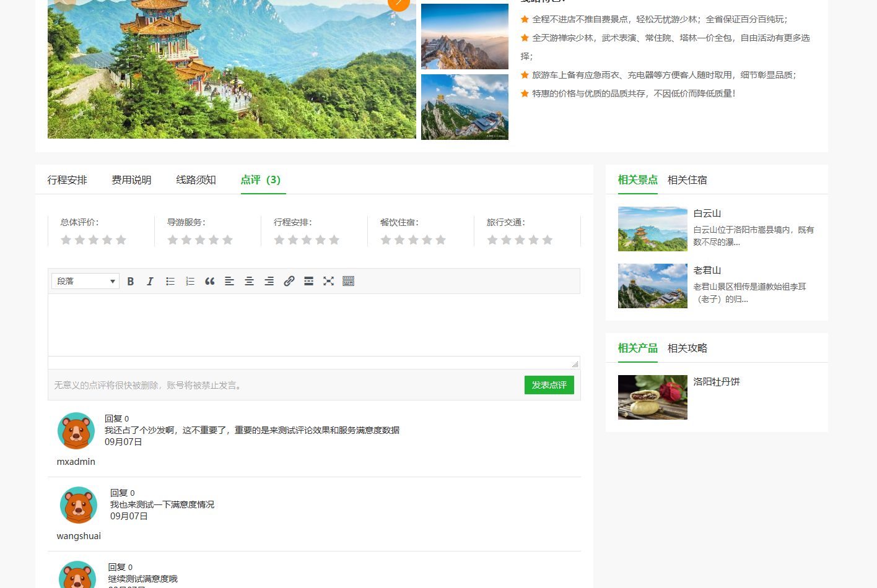Click mxadmin's bear avatar

76,431
